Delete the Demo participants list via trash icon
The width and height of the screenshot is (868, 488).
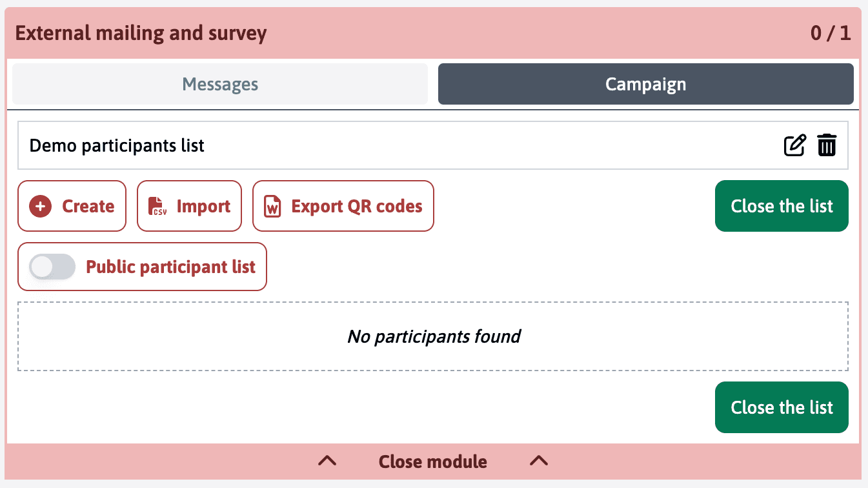click(x=827, y=145)
